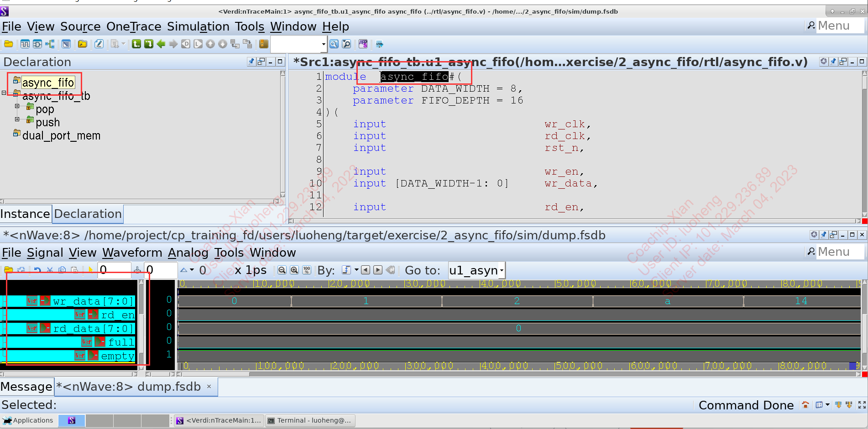Viewport: 868px width, 429px height.
Task: Open Verdi nTraceMain from the taskbar
Action: point(220,420)
